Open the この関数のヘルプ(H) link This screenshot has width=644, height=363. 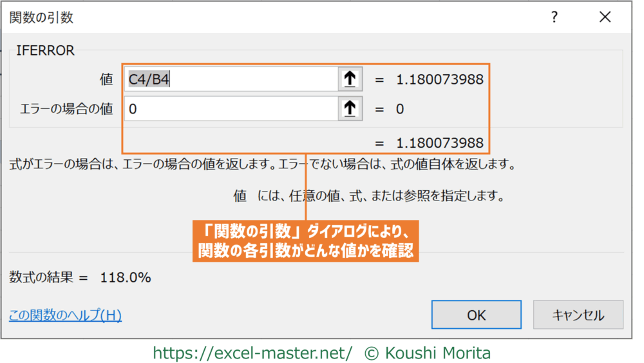(65, 315)
